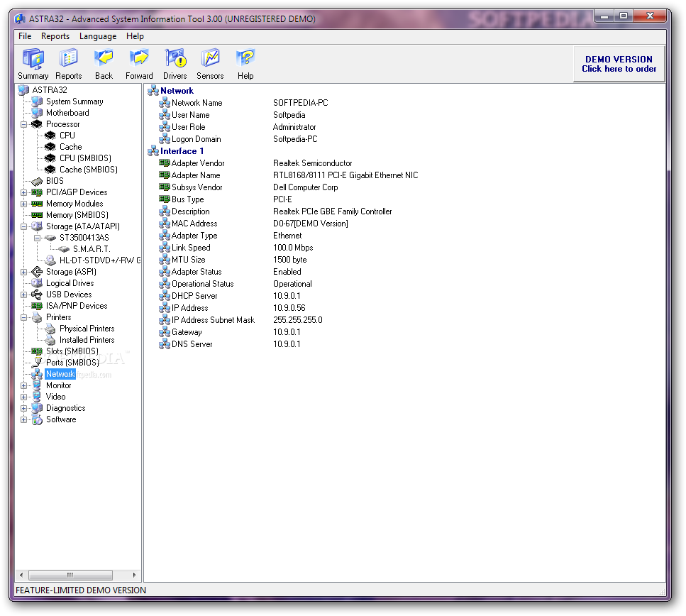This screenshot has width=686, height=616.
Task: Click the Diagnostics tree icon
Action: pyautogui.click(x=37, y=408)
